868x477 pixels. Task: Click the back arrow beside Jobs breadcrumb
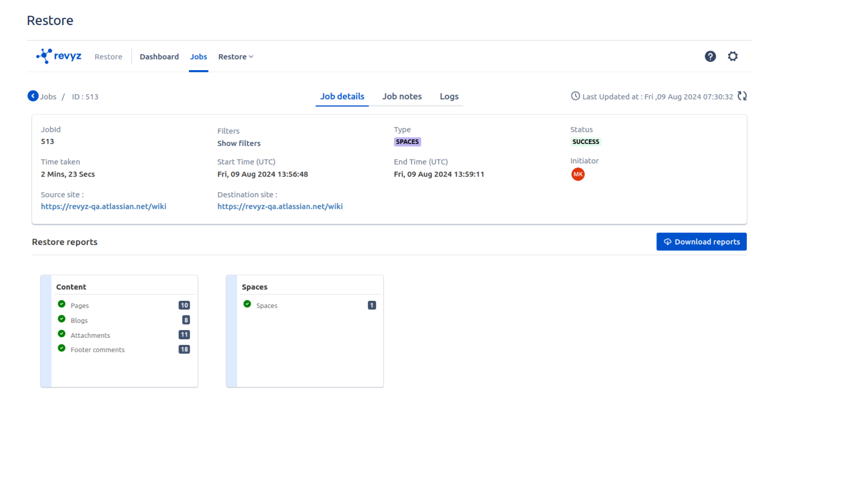[x=33, y=96]
